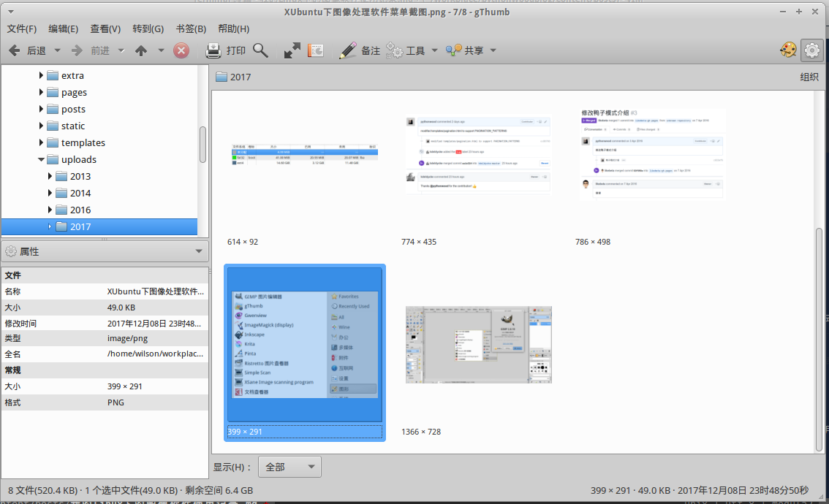Open the magnifier find tool

tap(261, 50)
